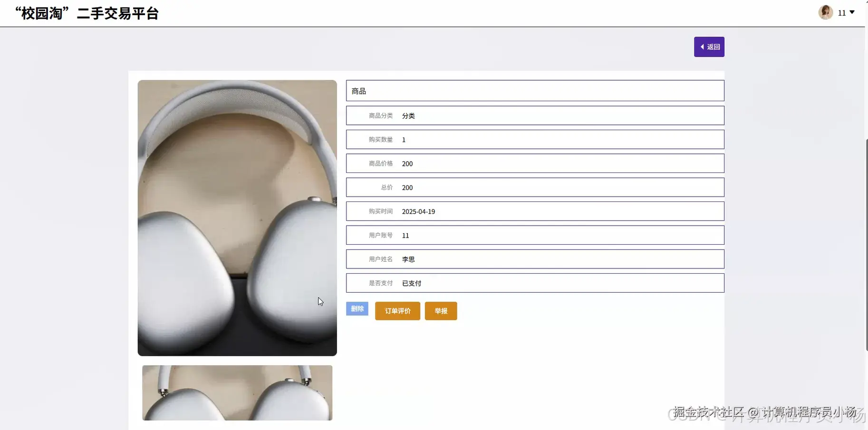
Task: Click the page vertical scrollbar
Action: [x=866, y=245]
